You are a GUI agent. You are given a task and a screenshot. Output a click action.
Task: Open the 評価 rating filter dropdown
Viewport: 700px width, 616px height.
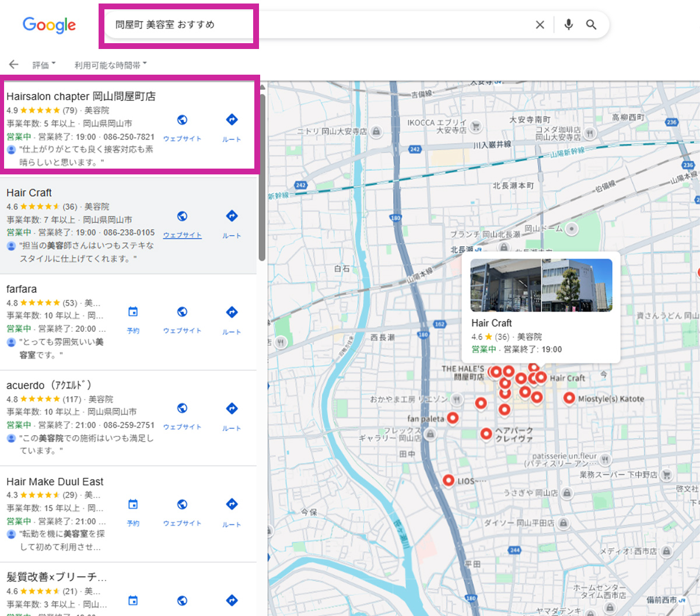point(44,65)
